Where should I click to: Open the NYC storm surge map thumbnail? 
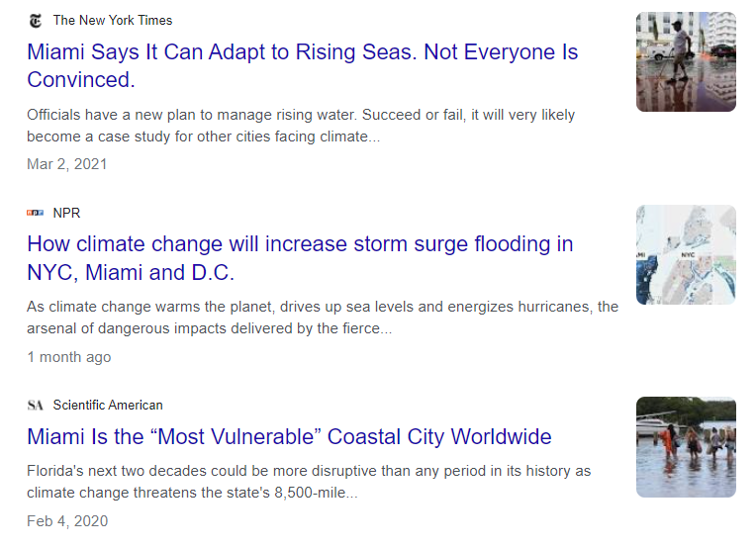686,254
